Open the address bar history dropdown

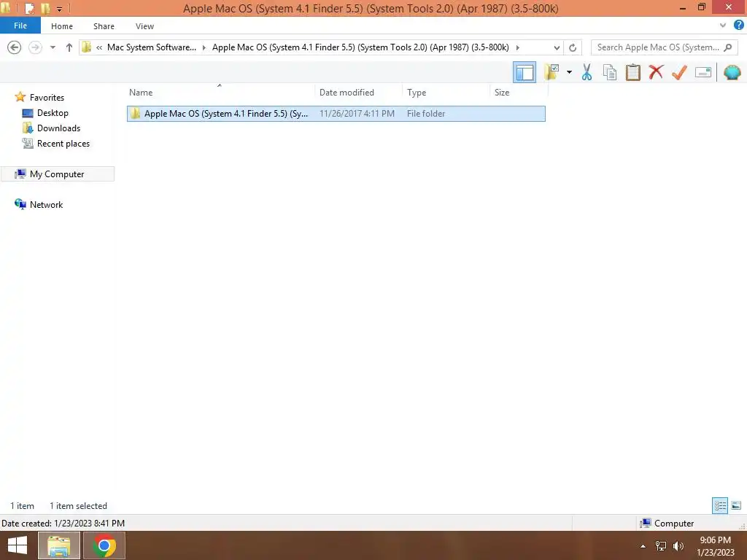[x=557, y=47]
